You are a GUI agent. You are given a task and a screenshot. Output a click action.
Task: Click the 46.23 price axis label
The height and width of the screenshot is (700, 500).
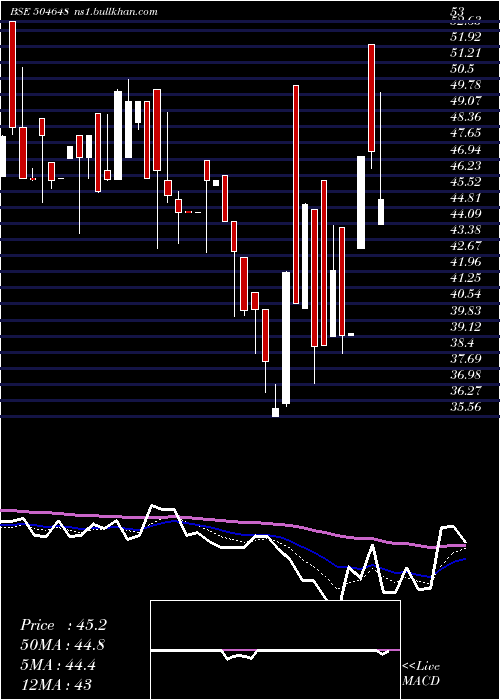[466, 166]
